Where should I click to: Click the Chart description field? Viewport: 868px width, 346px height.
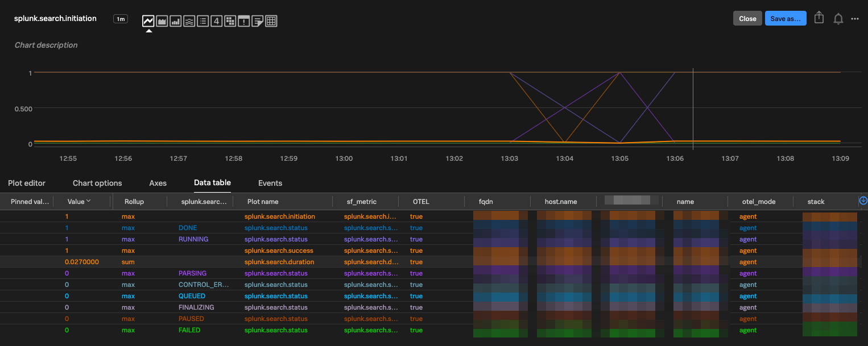point(46,45)
